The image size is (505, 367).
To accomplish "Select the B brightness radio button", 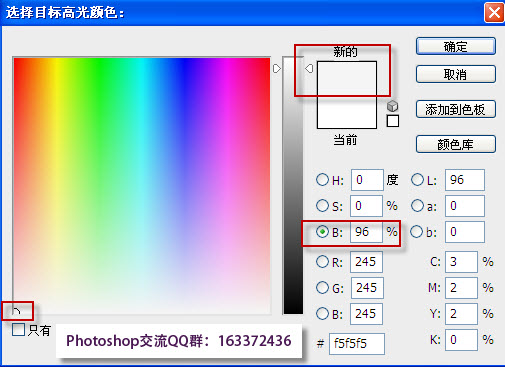I will coord(322,232).
